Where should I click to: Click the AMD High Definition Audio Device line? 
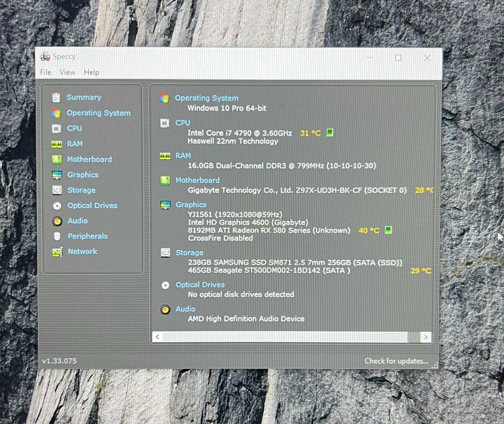246,319
